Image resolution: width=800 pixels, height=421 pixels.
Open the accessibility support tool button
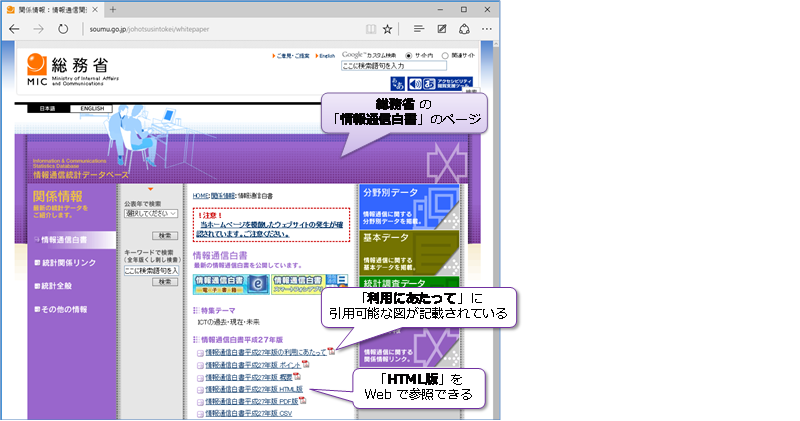click(x=440, y=83)
